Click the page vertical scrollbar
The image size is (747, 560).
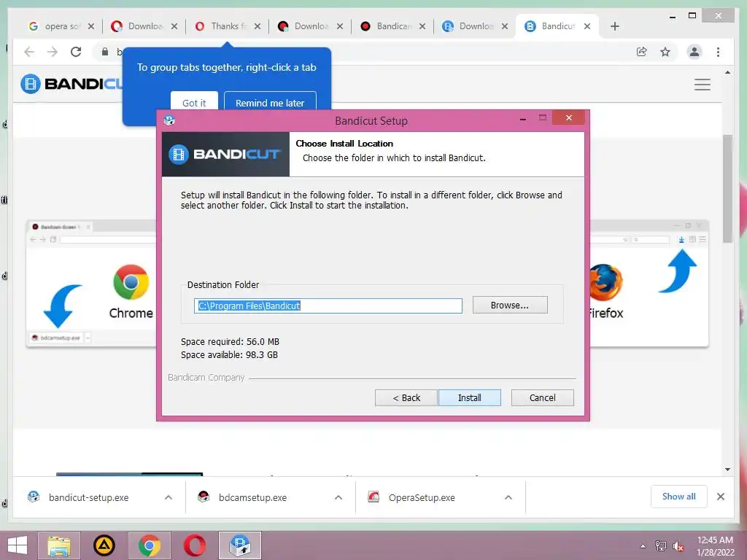click(x=727, y=189)
